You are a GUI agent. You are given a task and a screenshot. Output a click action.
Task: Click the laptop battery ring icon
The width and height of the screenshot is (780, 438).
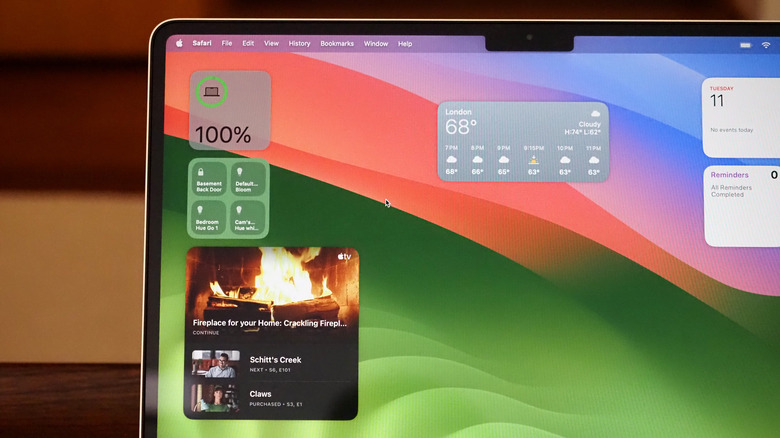[x=211, y=92]
